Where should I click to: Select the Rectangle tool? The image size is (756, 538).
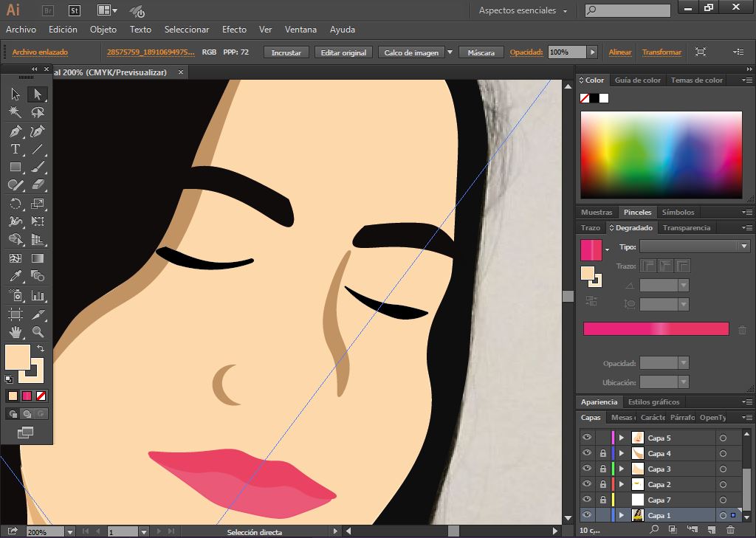coord(16,168)
